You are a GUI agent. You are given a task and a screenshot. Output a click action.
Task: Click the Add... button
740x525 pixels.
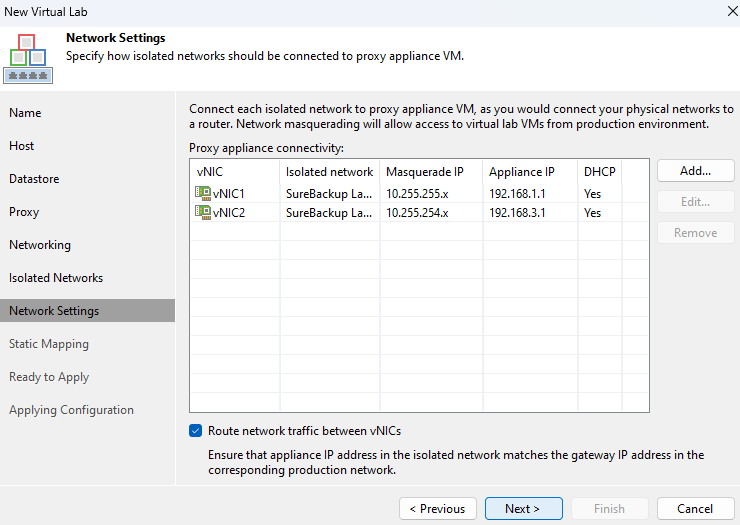(x=696, y=171)
